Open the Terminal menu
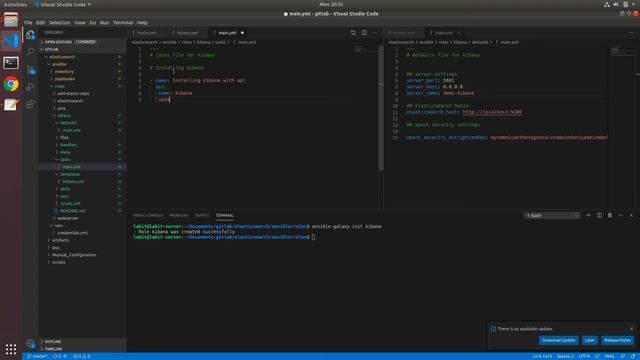Screen dimensions: 640x360 [x=123, y=22]
